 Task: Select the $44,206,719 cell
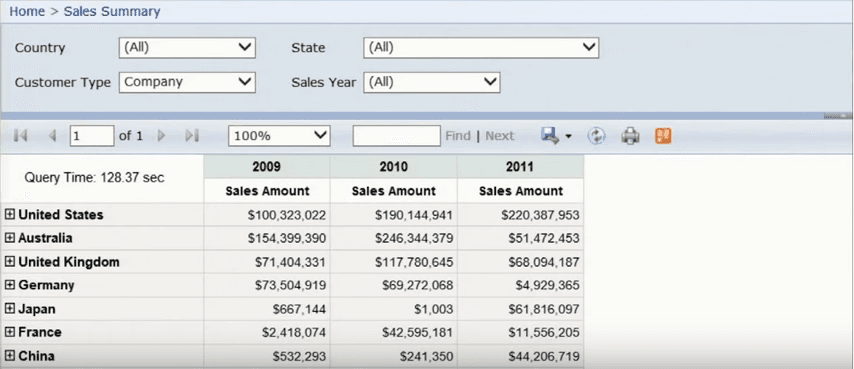coord(521,356)
